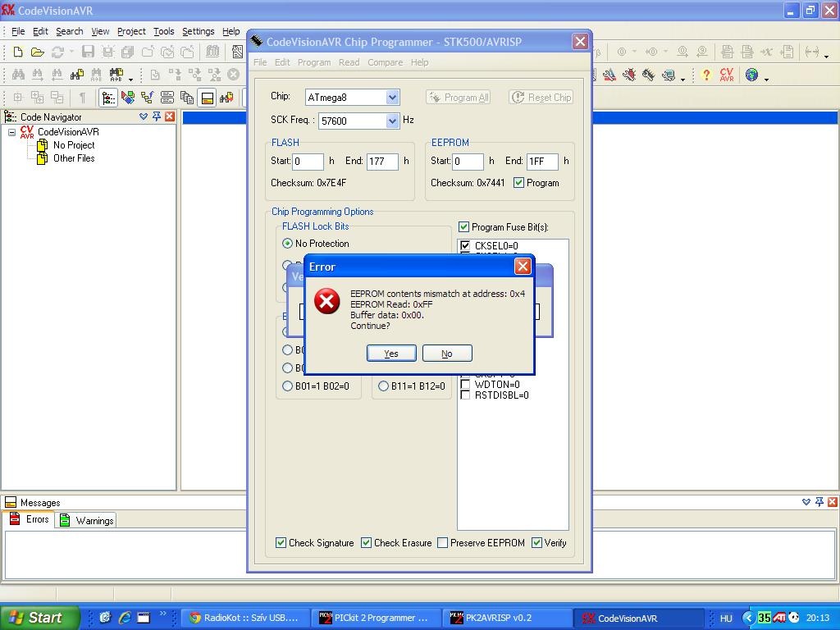Open the clipboard history icon
Viewport: 840px width, 630px height.
coord(187,98)
